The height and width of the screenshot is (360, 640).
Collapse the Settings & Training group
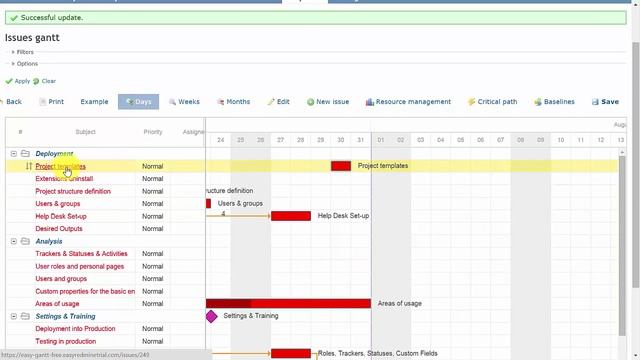click(13, 316)
